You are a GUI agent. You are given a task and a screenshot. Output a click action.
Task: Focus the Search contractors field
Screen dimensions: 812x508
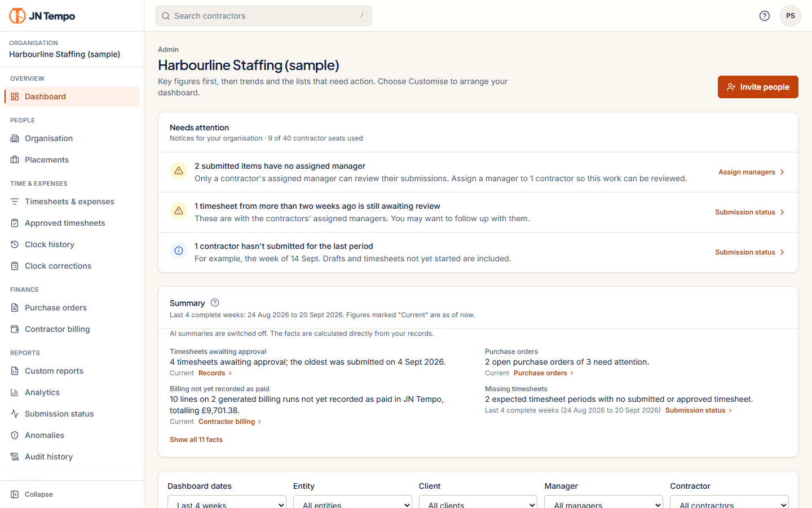[264, 16]
